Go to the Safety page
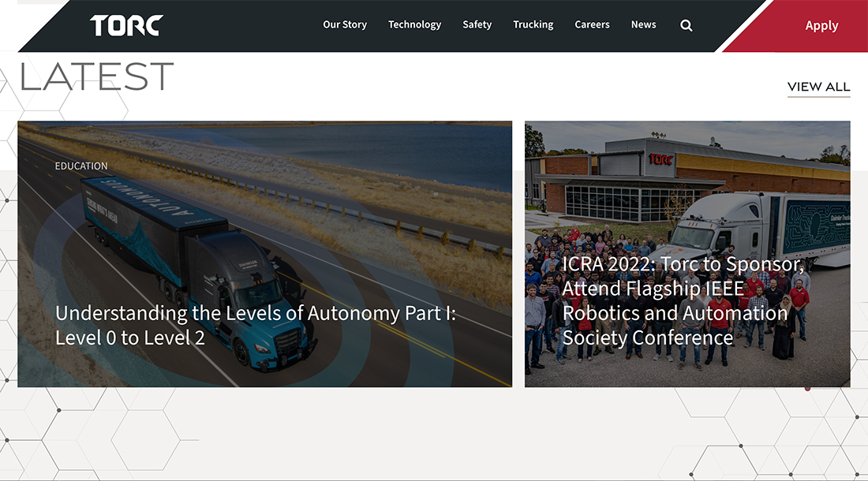Viewport: 868px width, 481px height. [477, 25]
